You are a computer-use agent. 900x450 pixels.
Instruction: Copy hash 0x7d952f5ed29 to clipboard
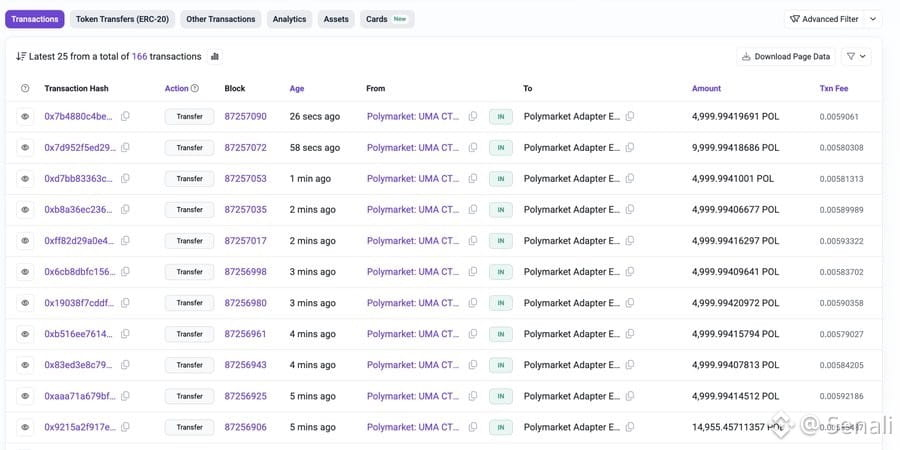coord(125,147)
